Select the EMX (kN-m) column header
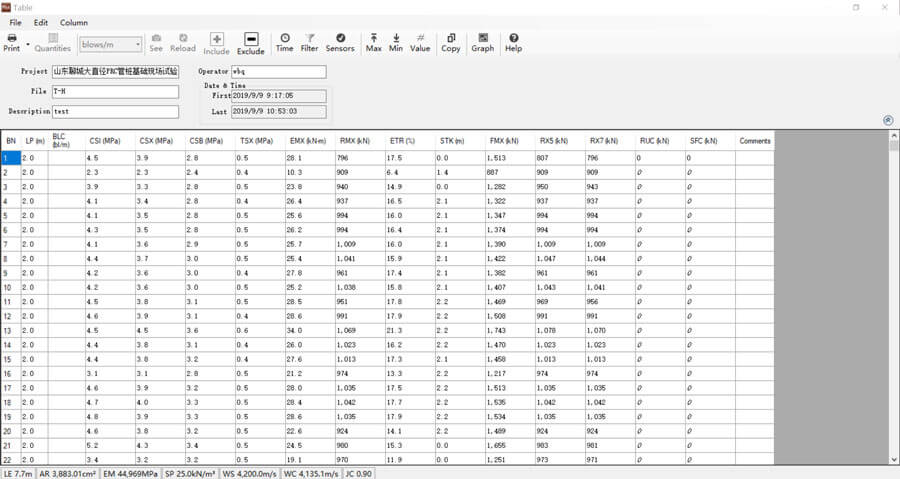This screenshot has width=900, height=479. tap(311, 141)
